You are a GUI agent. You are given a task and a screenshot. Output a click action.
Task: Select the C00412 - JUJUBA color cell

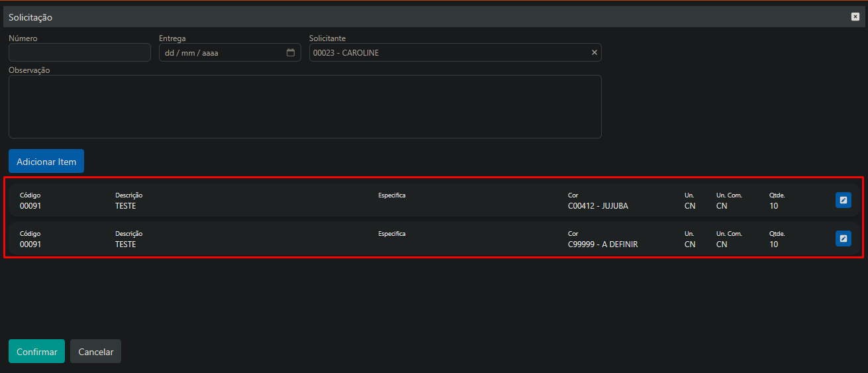tap(598, 206)
